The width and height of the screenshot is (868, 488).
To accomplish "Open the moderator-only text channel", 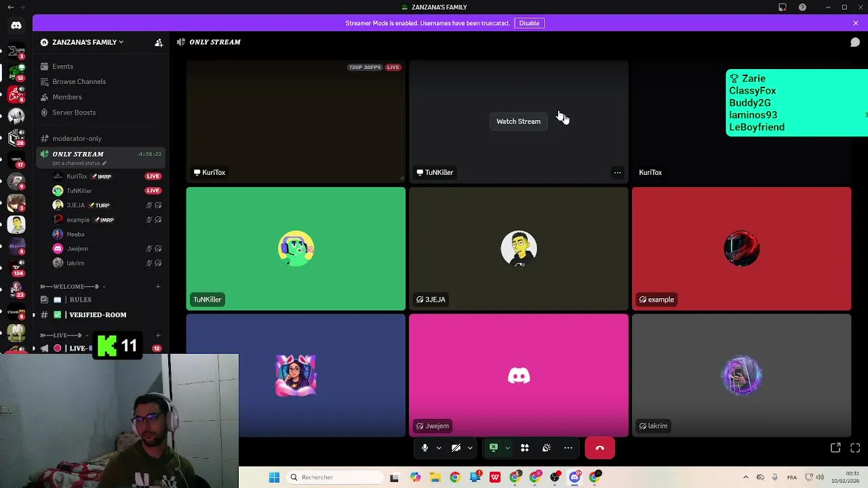I will click(x=77, y=138).
